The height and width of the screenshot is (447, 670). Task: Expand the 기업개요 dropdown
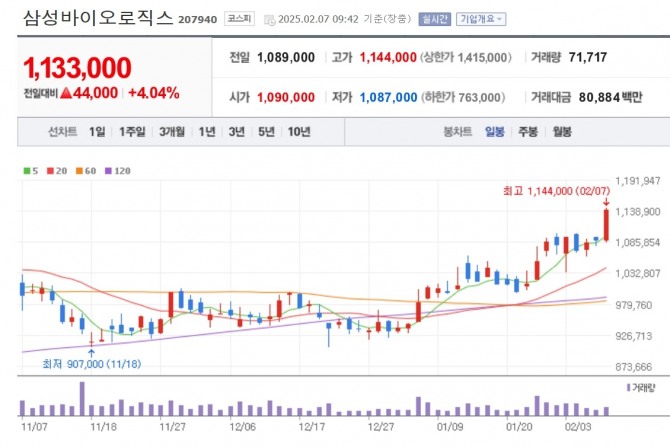click(x=481, y=18)
